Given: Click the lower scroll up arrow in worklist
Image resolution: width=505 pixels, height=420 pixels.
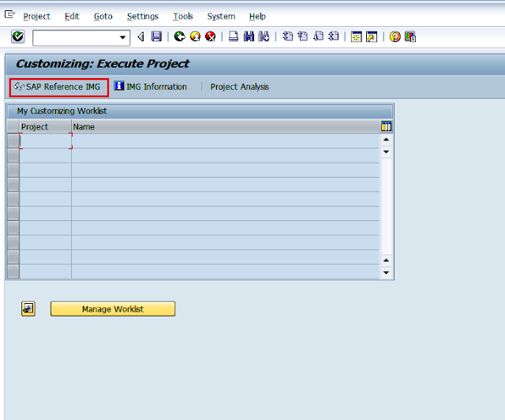Looking at the screenshot, I should click(x=386, y=260).
